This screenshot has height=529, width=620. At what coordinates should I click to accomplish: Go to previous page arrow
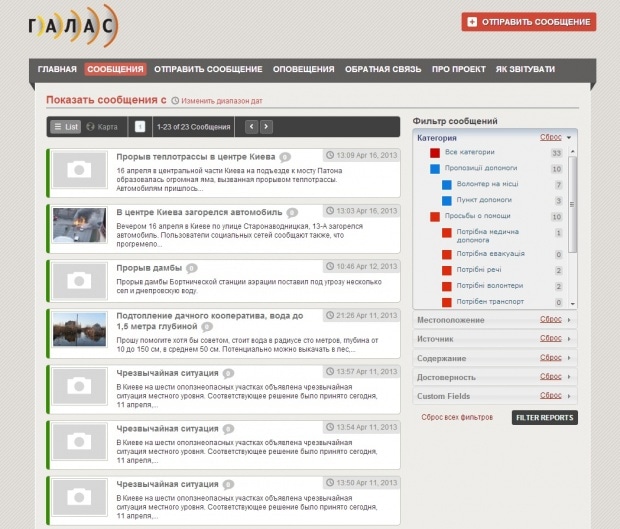tap(251, 127)
